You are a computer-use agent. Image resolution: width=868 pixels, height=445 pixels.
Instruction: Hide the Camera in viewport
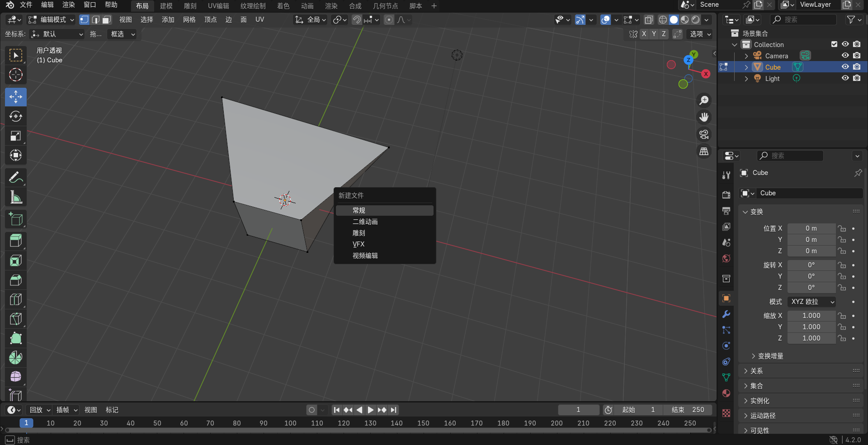pyautogui.click(x=845, y=56)
